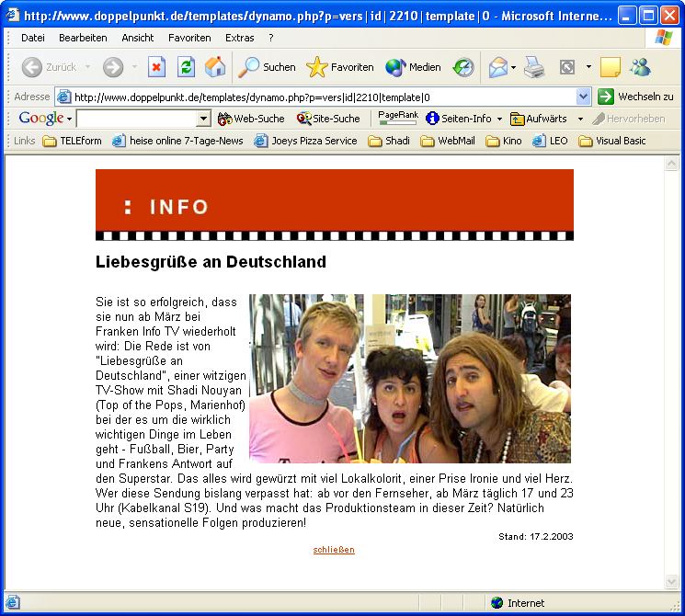The image size is (685, 616).
Task: Open the Medien bar
Action: (x=413, y=67)
